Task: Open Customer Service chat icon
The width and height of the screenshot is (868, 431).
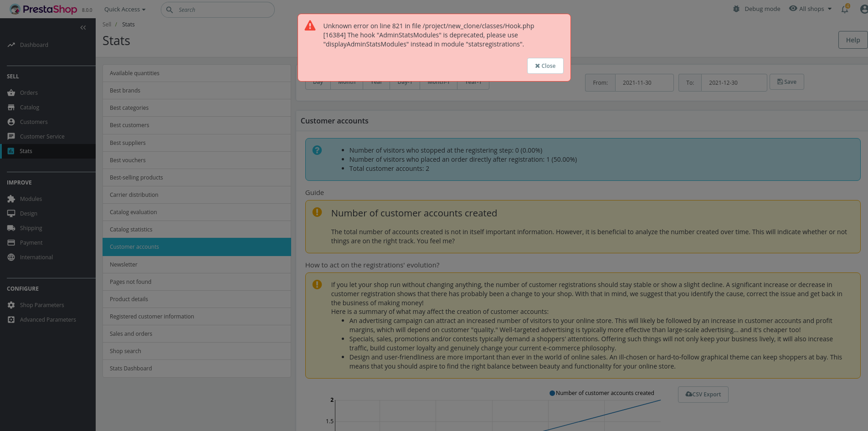Action: (11, 136)
